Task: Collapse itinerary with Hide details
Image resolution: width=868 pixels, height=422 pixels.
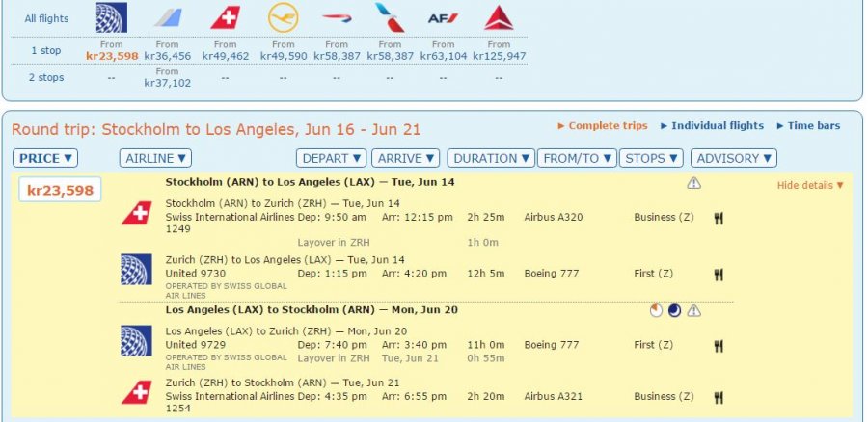Action: (810, 185)
